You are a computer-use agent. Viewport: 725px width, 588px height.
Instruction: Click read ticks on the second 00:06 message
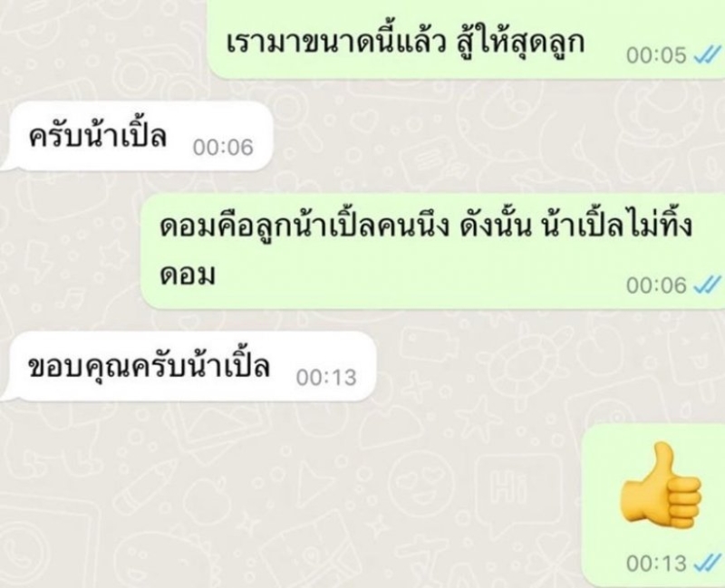[x=708, y=285]
